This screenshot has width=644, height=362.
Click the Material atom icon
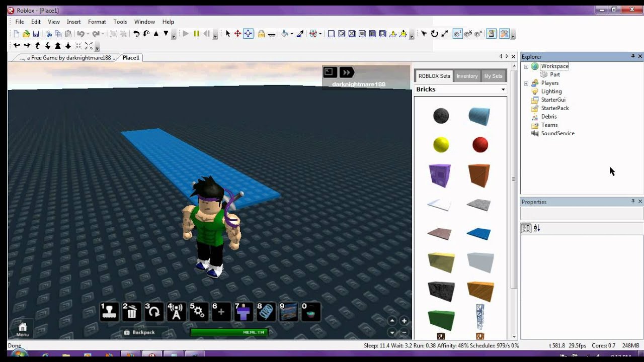pos(313,34)
